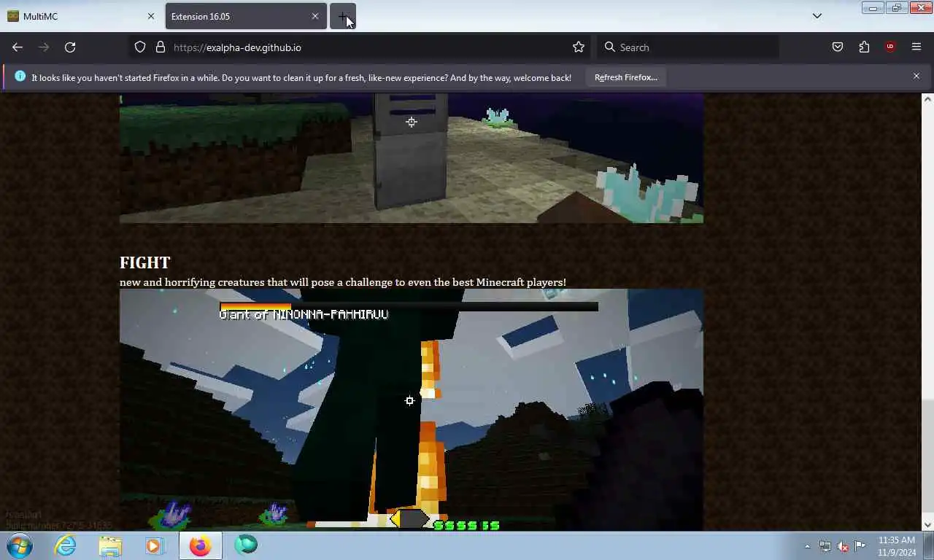
Task: Click the Firefox Search box
Action: pyautogui.click(x=688, y=47)
